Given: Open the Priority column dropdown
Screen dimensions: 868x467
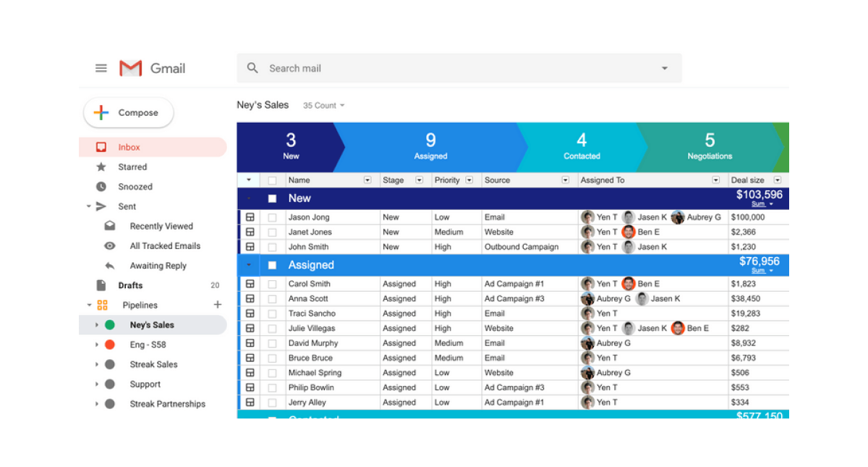Looking at the screenshot, I should pyautogui.click(x=469, y=180).
